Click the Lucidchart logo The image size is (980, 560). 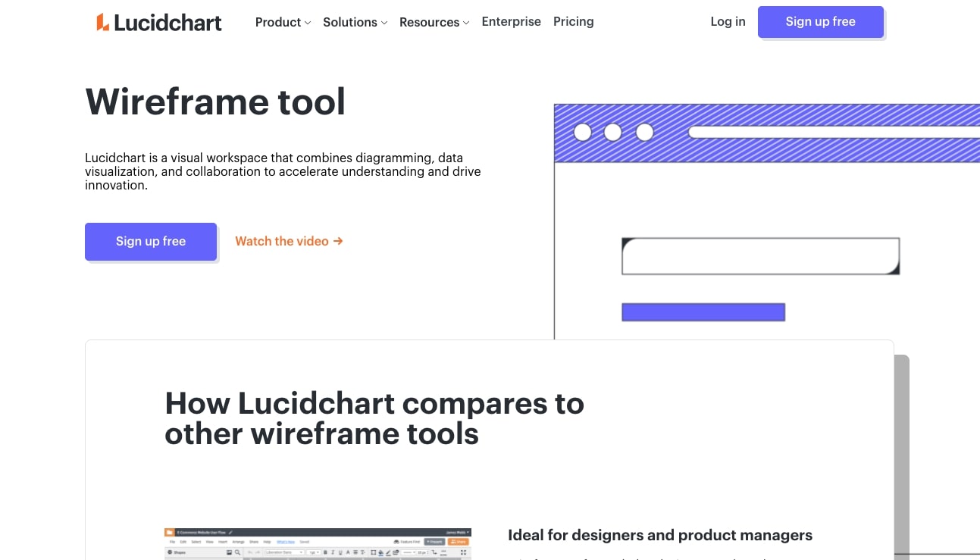[159, 22]
